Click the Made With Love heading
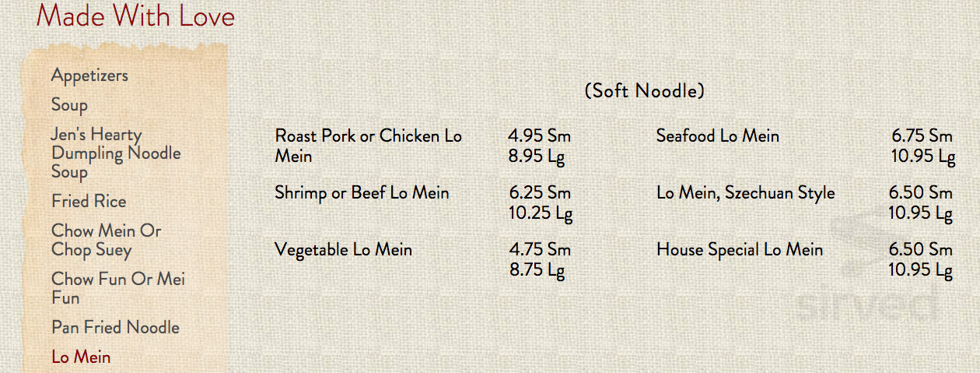 [x=135, y=16]
